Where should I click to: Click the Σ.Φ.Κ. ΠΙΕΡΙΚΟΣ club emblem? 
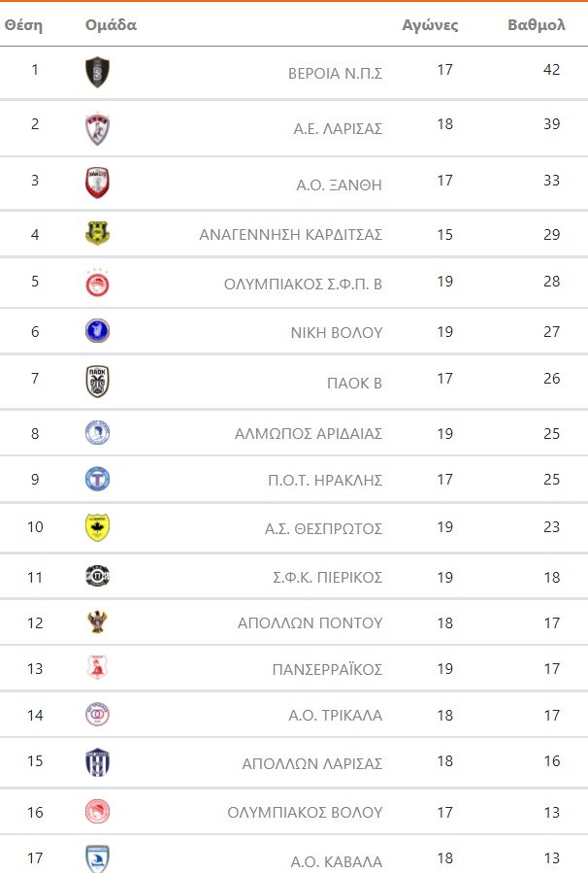click(x=97, y=577)
